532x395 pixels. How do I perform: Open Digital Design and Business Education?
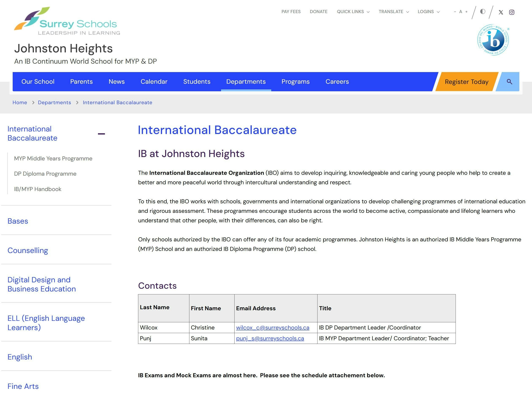(42, 284)
